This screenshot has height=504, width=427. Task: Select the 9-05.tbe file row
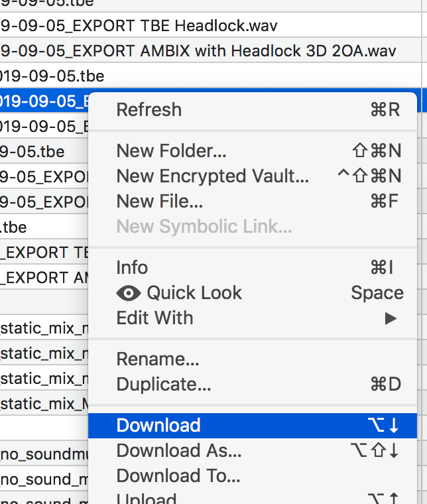point(33,151)
